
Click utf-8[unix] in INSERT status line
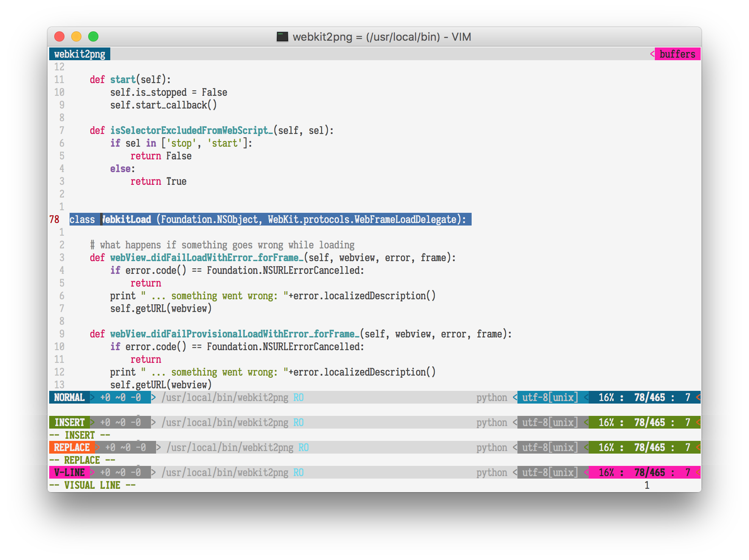pyautogui.click(x=550, y=422)
